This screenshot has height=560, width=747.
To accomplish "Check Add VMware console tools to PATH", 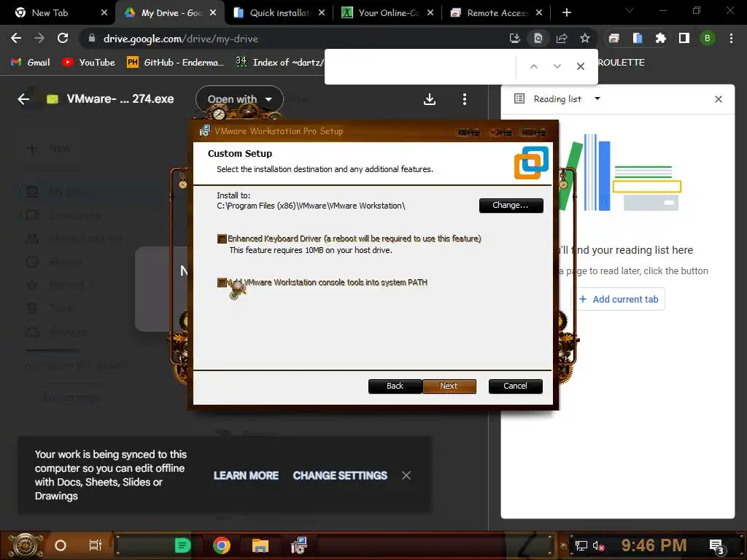I will tap(222, 282).
